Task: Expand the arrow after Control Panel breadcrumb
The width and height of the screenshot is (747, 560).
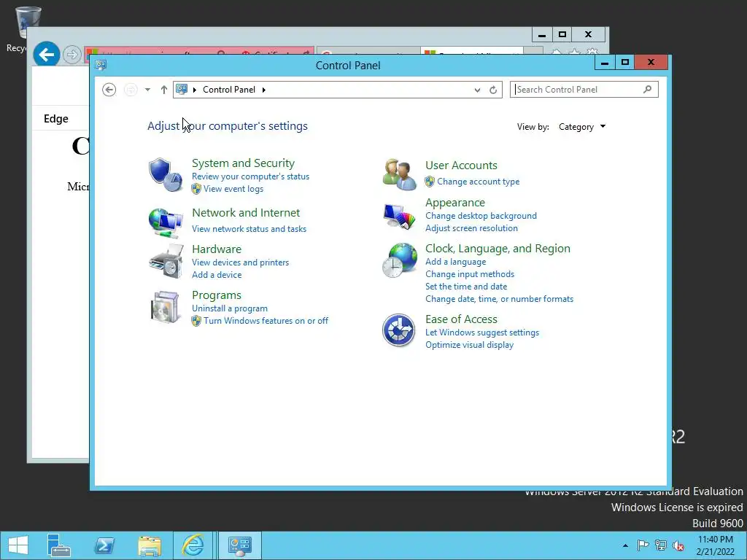Action: [x=264, y=90]
